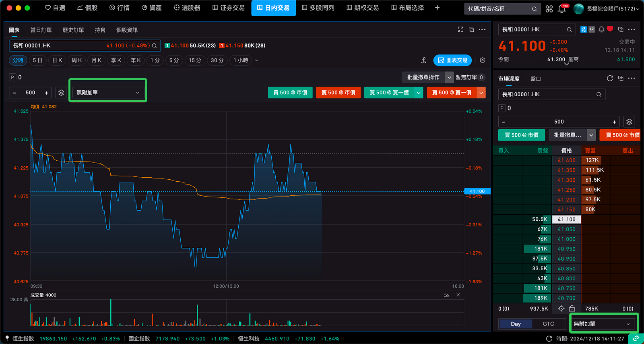The height and width of the screenshot is (344, 644).
Task: Expand more timeframe options after 1小時
Action: (257, 60)
